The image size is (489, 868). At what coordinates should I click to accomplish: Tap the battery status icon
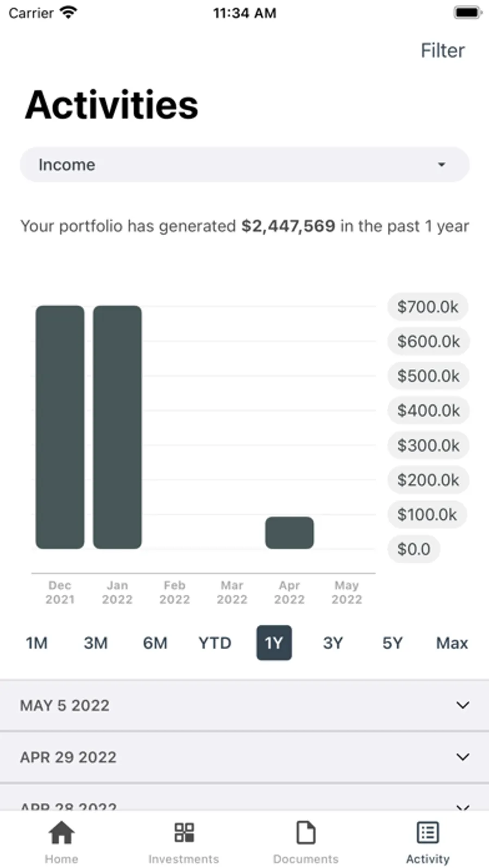[467, 12]
